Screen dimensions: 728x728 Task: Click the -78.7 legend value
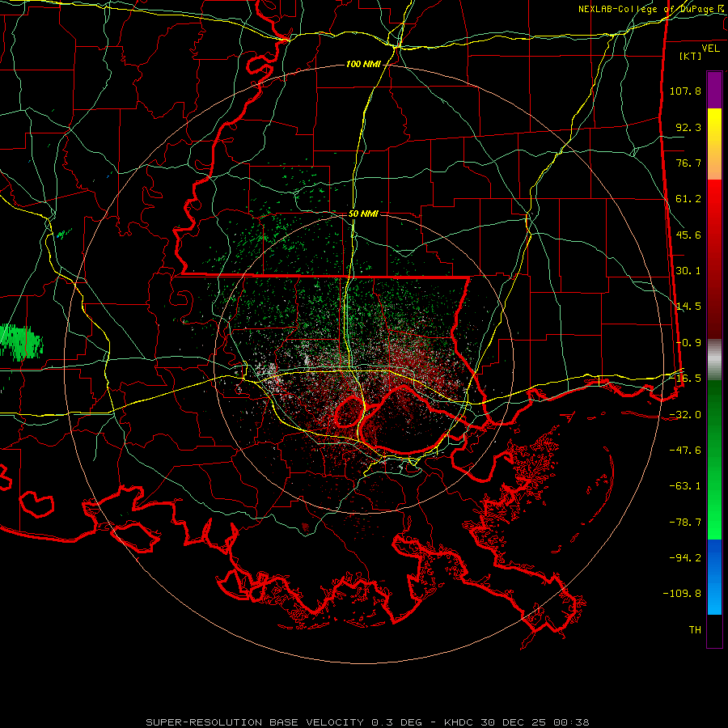[x=685, y=523]
